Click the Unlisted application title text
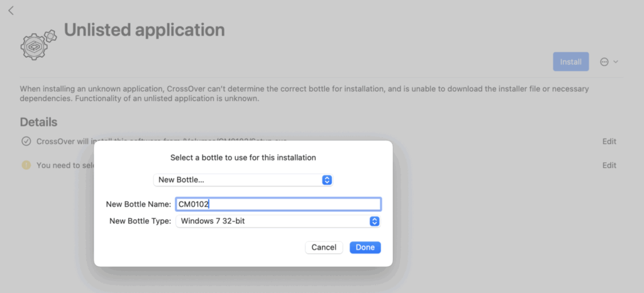The image size is (644, 293). (144, 30)
